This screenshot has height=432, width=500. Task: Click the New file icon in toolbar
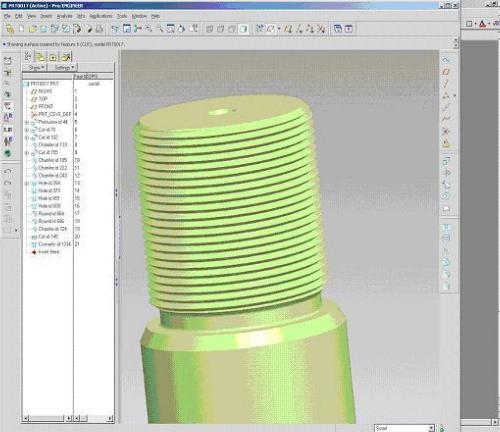click(x=21, y=29)
